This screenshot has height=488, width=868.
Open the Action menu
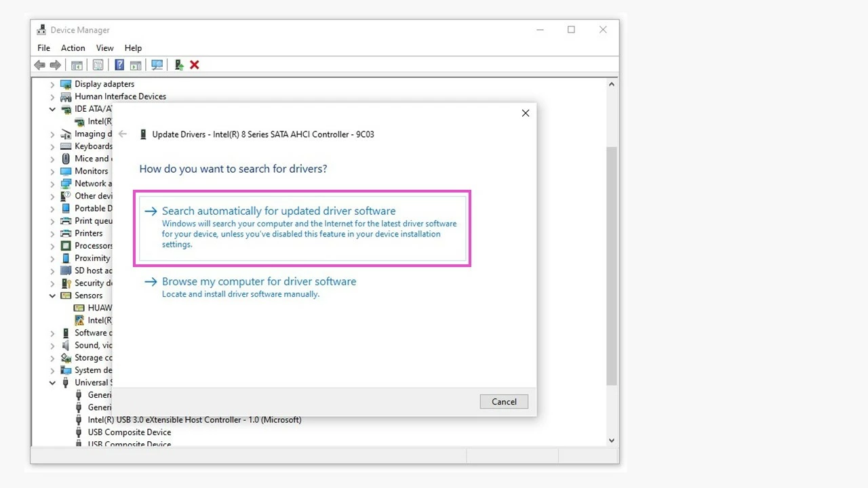click(x=73, y=48)
